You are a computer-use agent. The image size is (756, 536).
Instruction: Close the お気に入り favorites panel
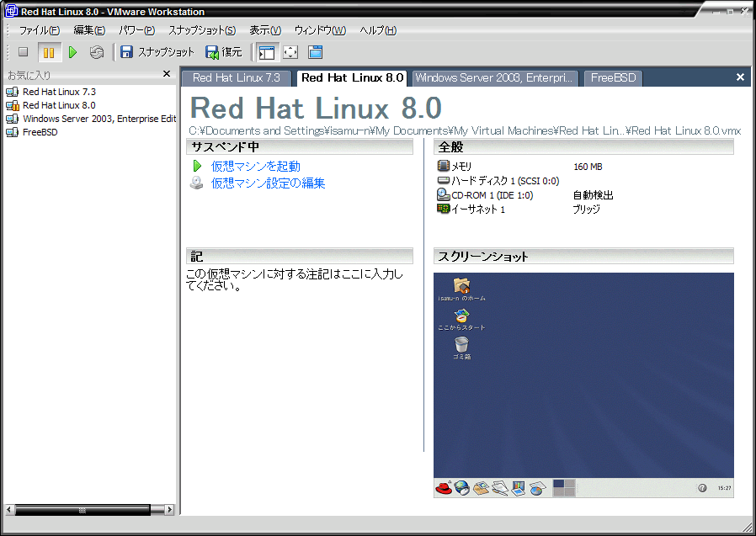coord(167,74)
